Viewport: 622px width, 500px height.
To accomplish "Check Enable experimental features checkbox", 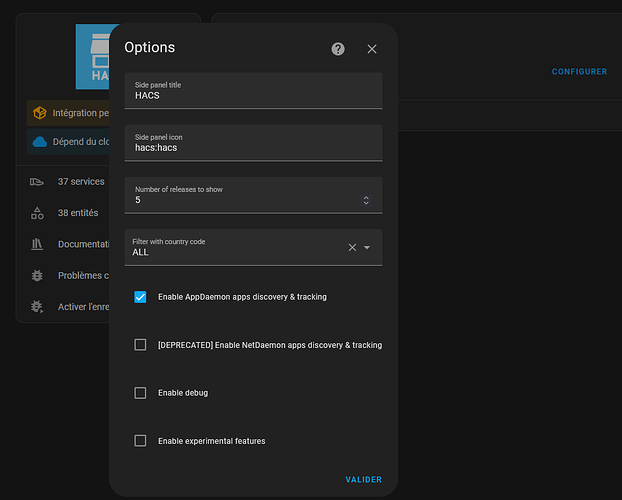I will [140, 440].
